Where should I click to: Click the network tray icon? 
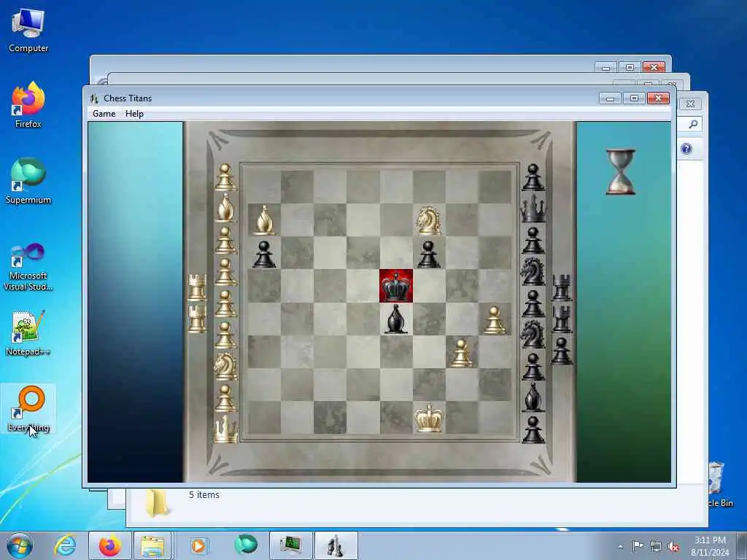656,547
